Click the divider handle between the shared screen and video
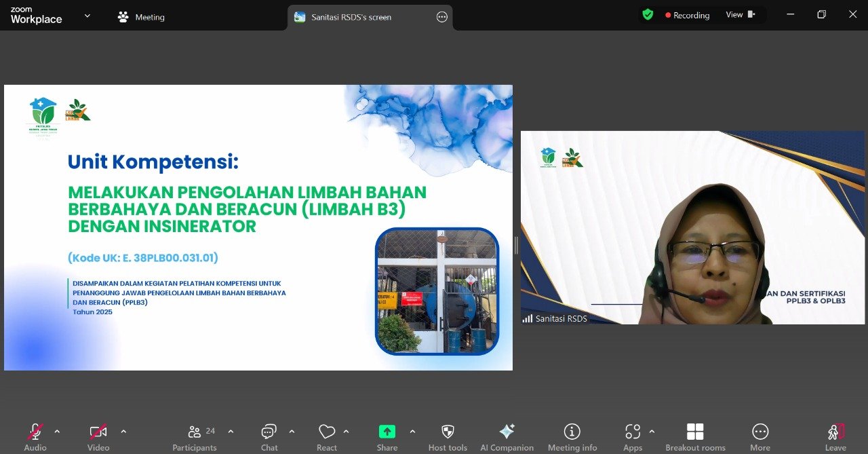 click(x=516, y=245)
